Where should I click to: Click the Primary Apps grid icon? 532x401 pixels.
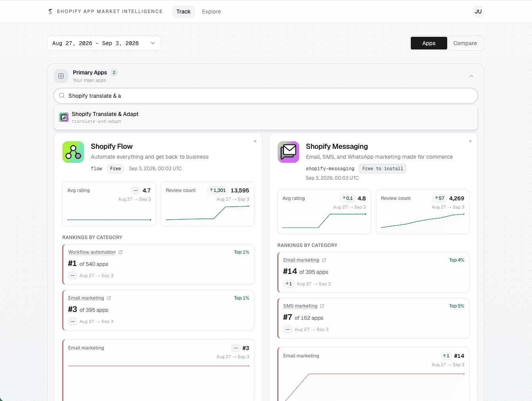(x=61, y=76)
